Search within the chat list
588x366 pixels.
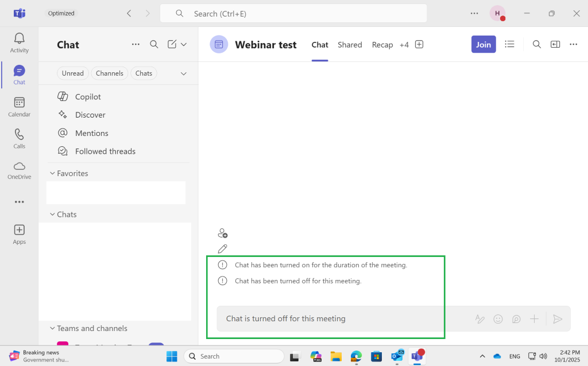(154, 44)
